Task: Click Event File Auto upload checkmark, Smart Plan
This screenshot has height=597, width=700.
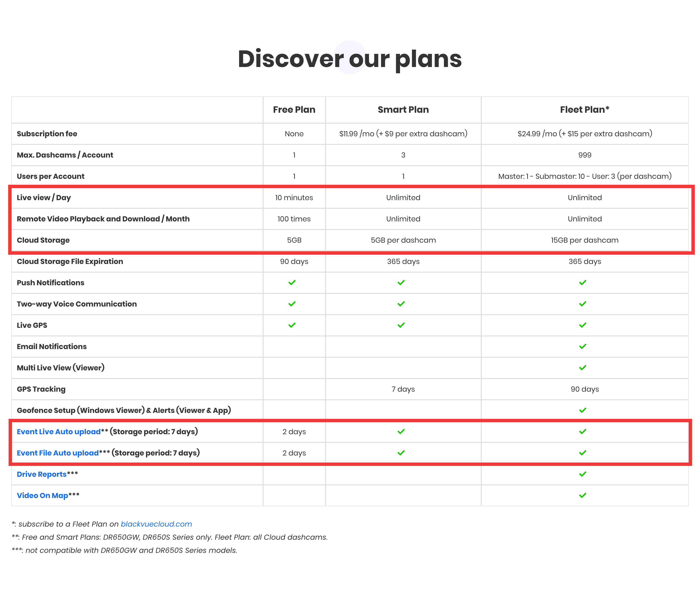Action: pyautogui.click(x=401, y=453)
